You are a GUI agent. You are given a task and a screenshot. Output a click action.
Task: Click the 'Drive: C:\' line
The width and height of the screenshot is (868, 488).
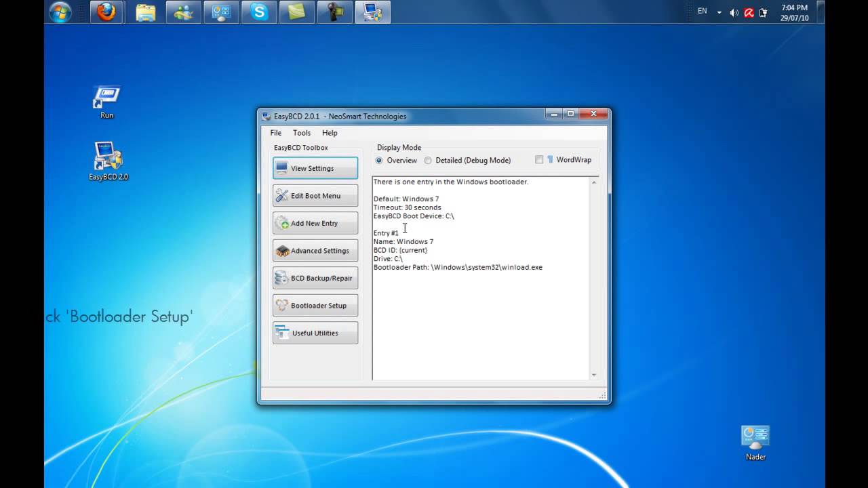coord(388,259)
